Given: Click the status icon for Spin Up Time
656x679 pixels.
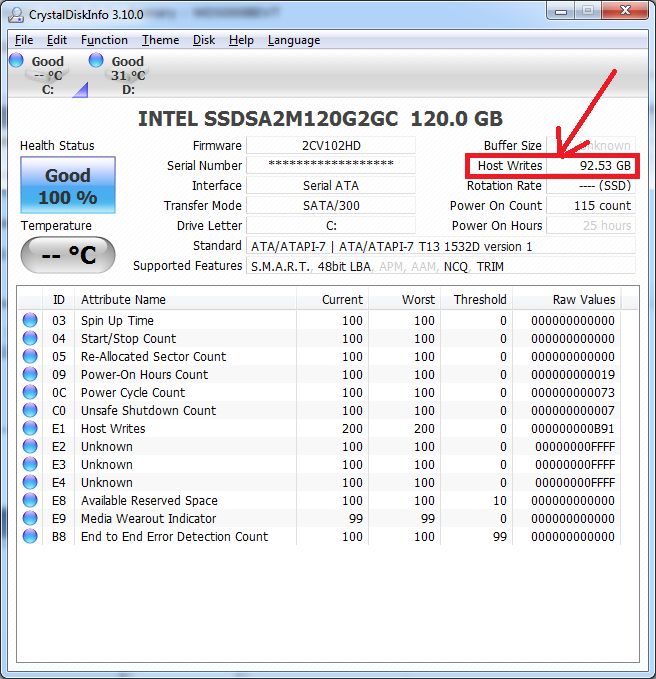Looking at the screenshot, I should pyautogui.click(x=30, y=320).
